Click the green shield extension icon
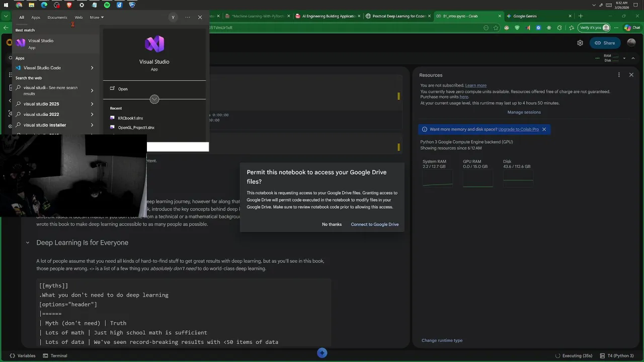 click(517, 28)
